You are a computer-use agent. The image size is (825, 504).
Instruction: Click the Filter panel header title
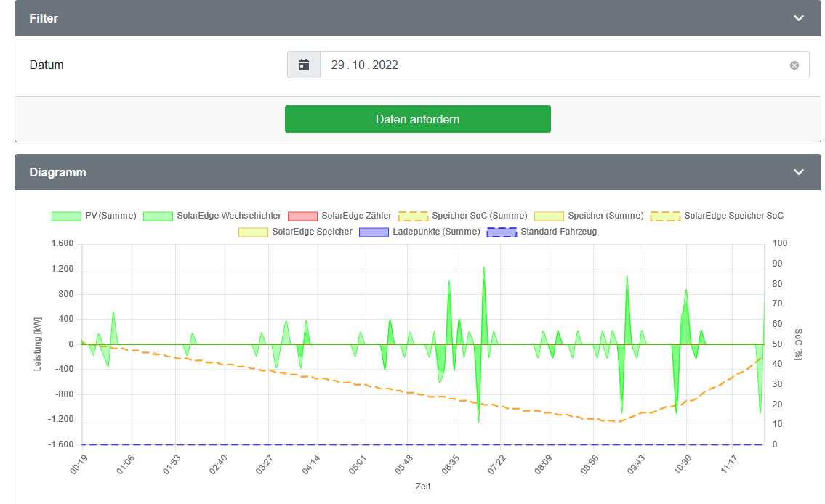point(44,18)
